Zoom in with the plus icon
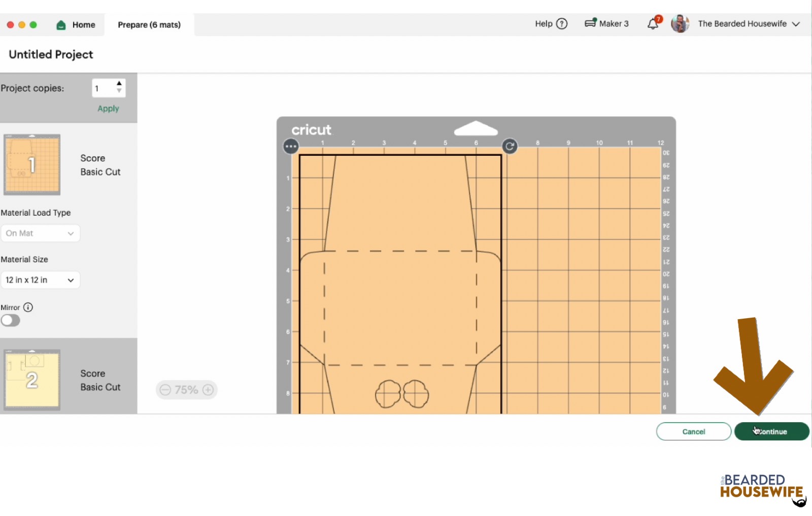The image size is (812, 516). click(208, 390)
